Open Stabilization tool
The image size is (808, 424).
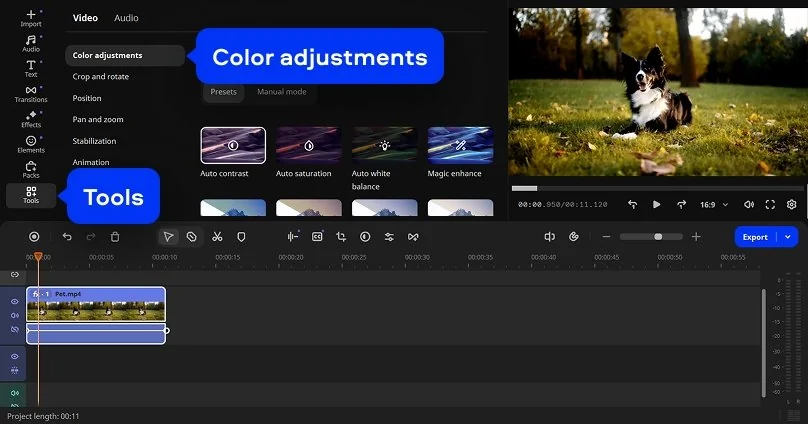pos(94,141)
